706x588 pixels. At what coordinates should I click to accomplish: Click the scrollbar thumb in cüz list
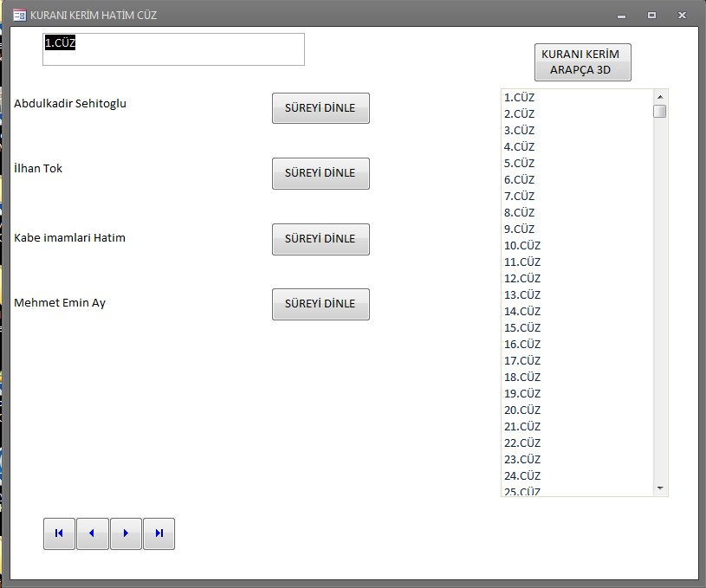[x=659, y=111]
